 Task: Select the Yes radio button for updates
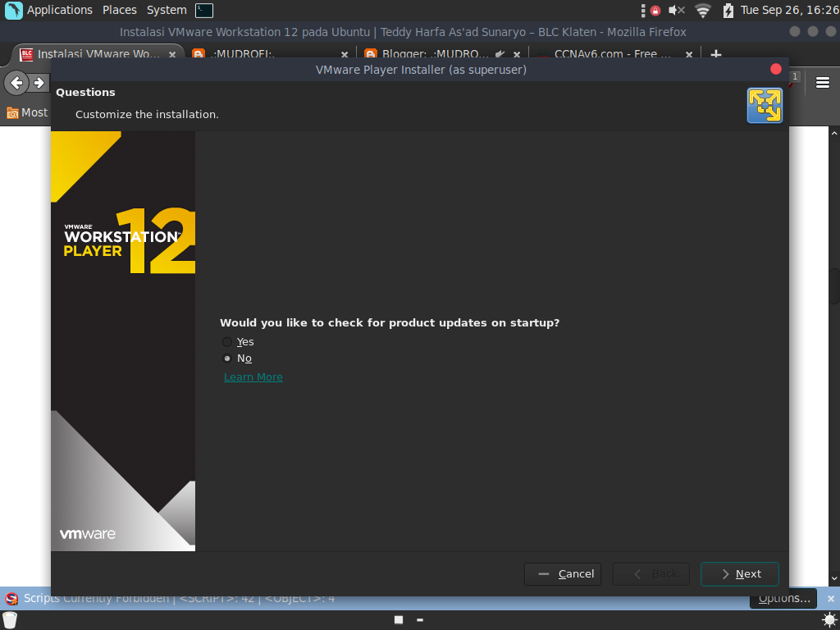point(227,342)
